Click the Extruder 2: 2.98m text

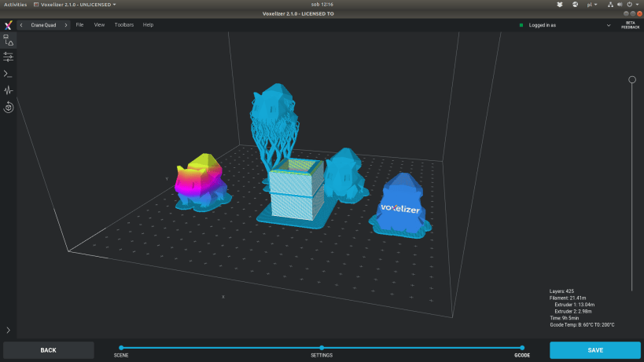coord(573,311)
